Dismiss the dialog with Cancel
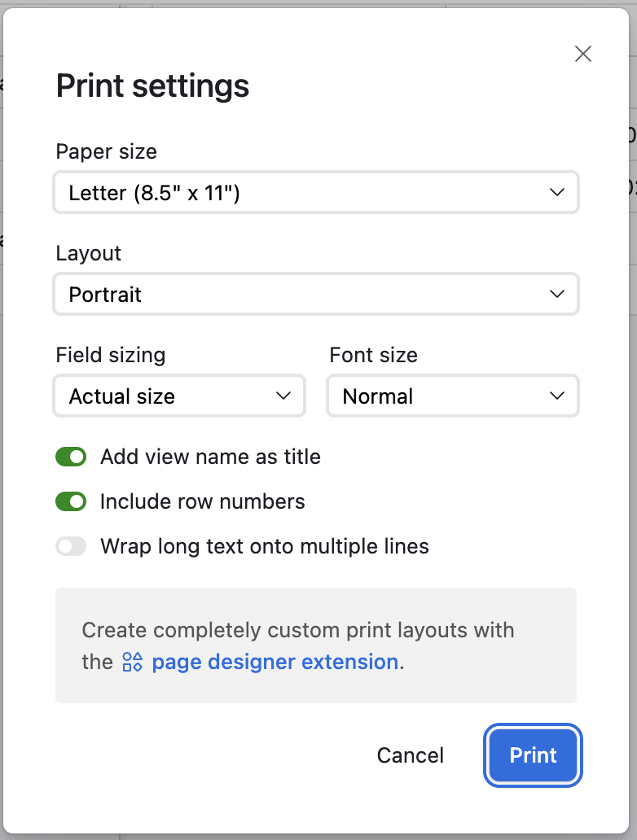Viewport: 637px width, 840px height. 410,755
